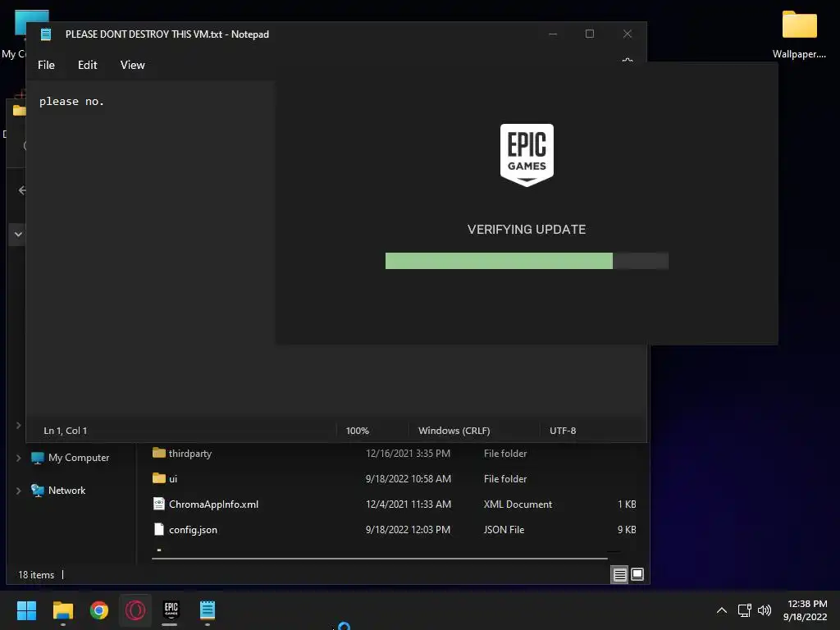This screenshot has width=840, height=630.
Task: Click the config.json file icon
Action: click(x=159, y=529)
